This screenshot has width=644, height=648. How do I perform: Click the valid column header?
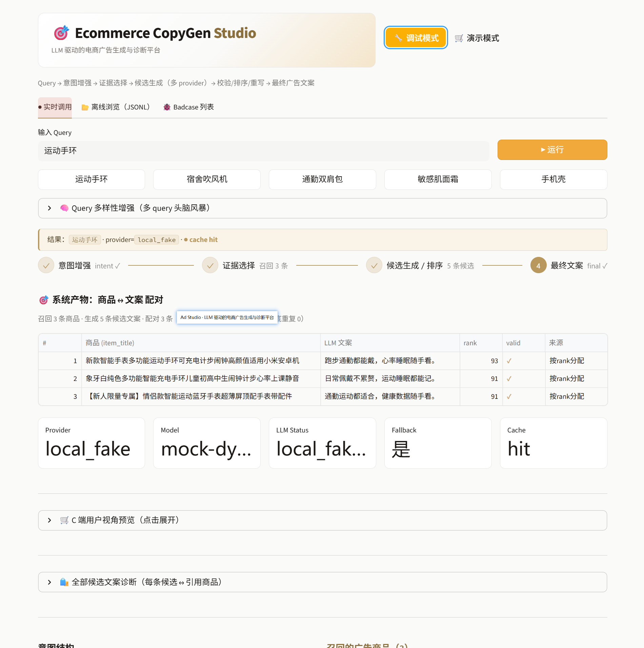[x=524, y=343]
